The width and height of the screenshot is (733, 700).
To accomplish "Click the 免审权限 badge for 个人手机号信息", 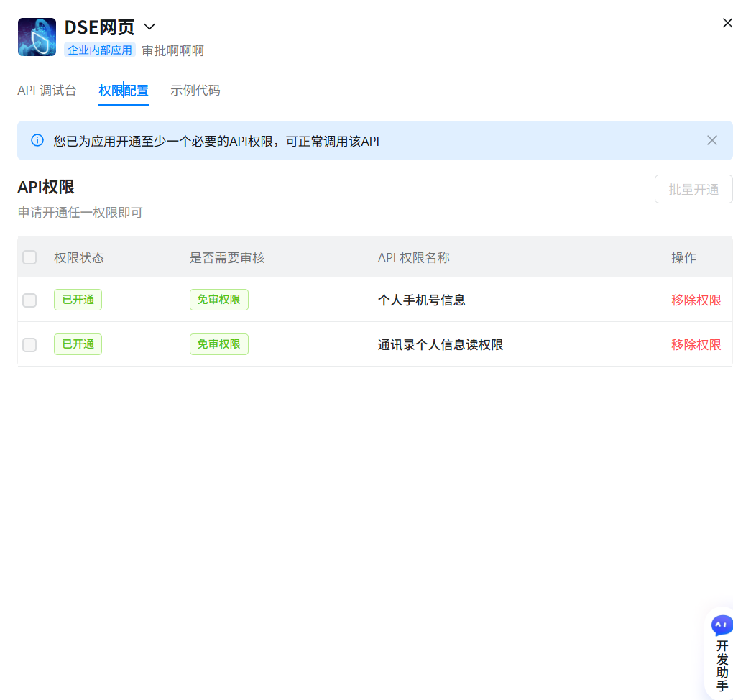I will point(218,300).
